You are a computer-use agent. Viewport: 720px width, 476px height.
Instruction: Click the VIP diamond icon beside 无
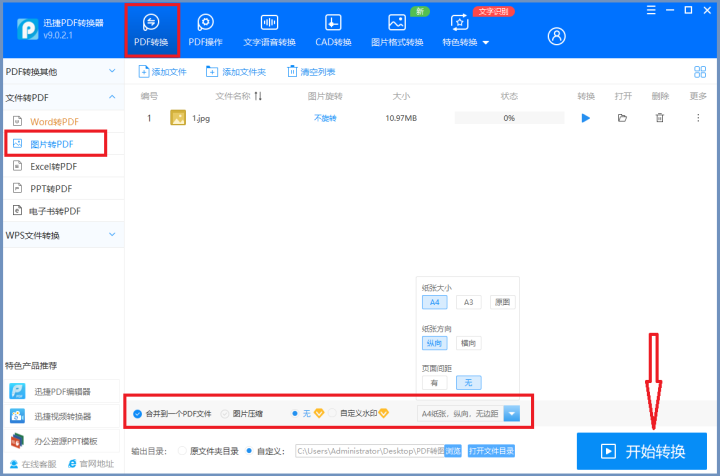click(x=319, y=413)
